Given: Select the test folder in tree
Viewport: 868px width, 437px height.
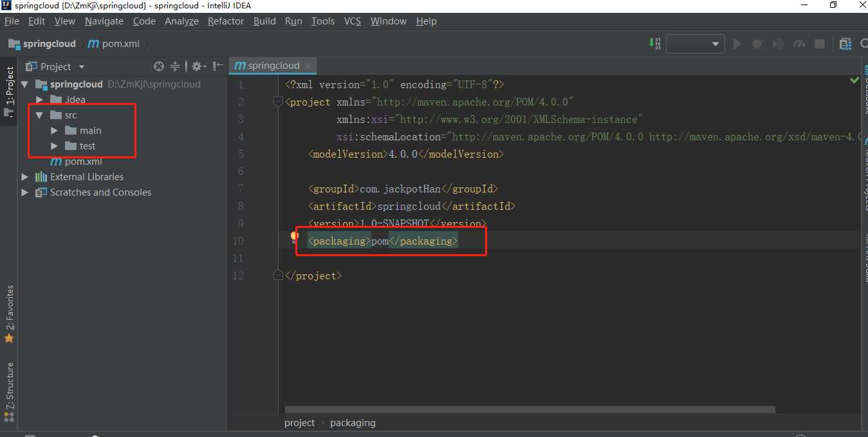Looking at the screenshot, I should [x=80, y=146].
